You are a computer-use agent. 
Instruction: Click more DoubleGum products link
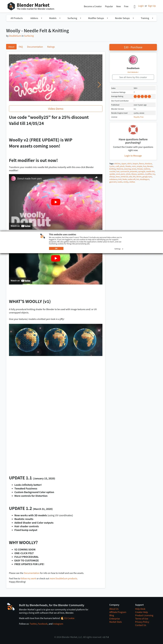pos(63,579)
